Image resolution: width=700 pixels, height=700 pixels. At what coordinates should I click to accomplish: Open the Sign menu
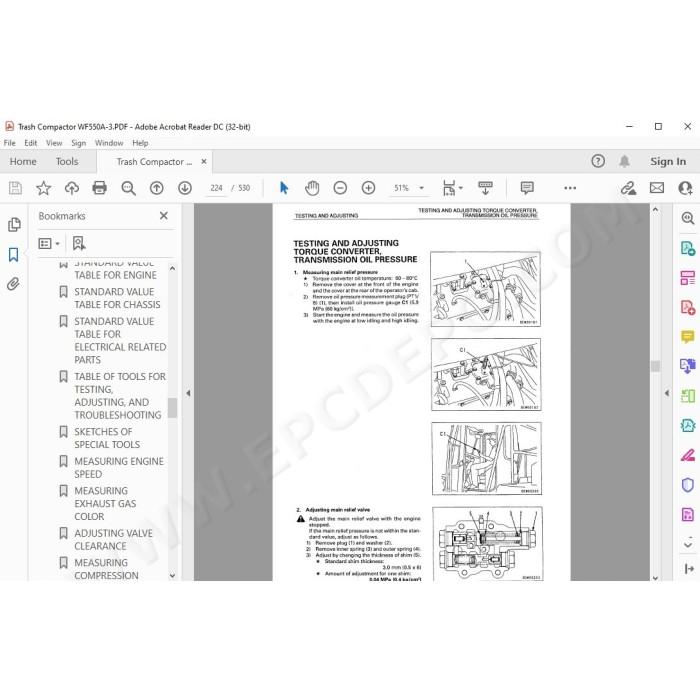pos(79,143)
